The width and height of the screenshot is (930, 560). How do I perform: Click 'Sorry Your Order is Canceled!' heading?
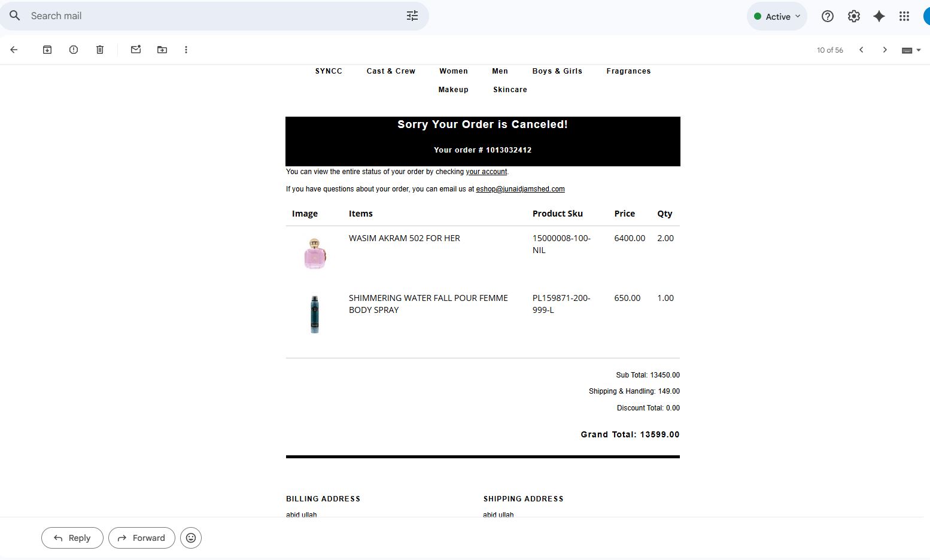[482, 124]
